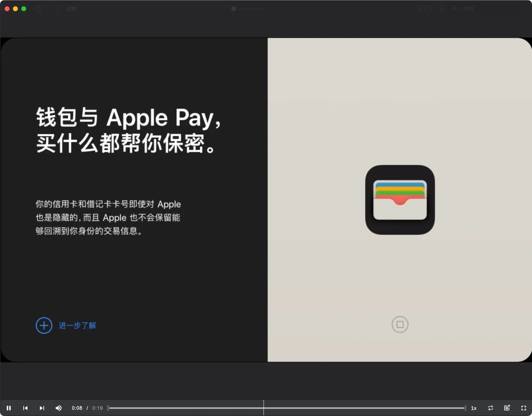Pause the video playback
The image size is (532, 416).
[x=9, y=408]
